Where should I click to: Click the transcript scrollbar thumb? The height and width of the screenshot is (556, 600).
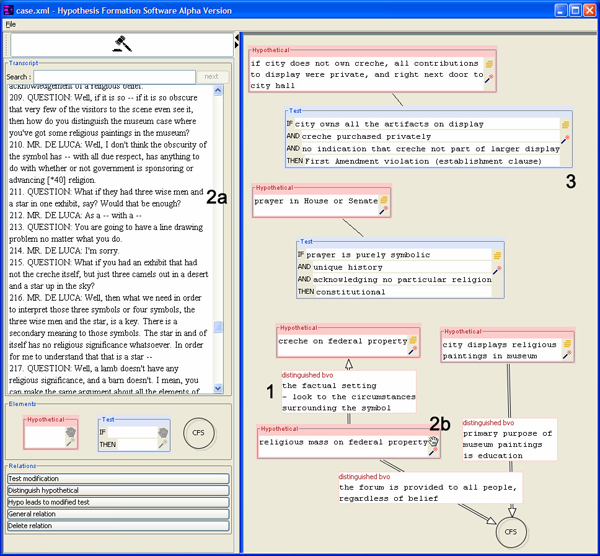point(218,327)
